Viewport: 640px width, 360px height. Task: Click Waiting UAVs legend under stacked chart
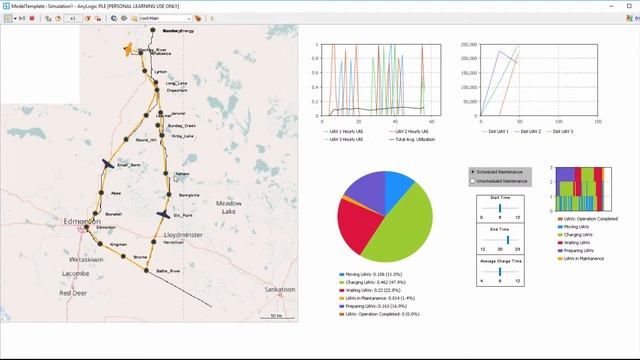point(574,242)
